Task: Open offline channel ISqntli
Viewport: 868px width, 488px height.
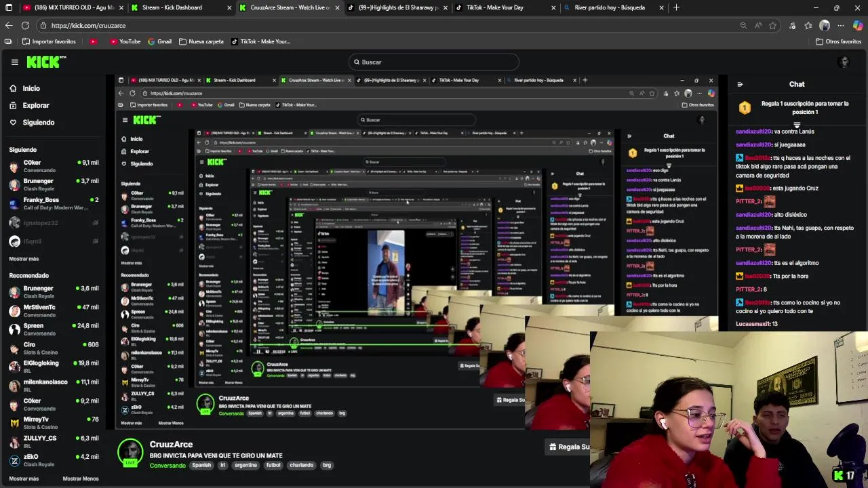Action: pyautogui.click(x=53, y=241)
